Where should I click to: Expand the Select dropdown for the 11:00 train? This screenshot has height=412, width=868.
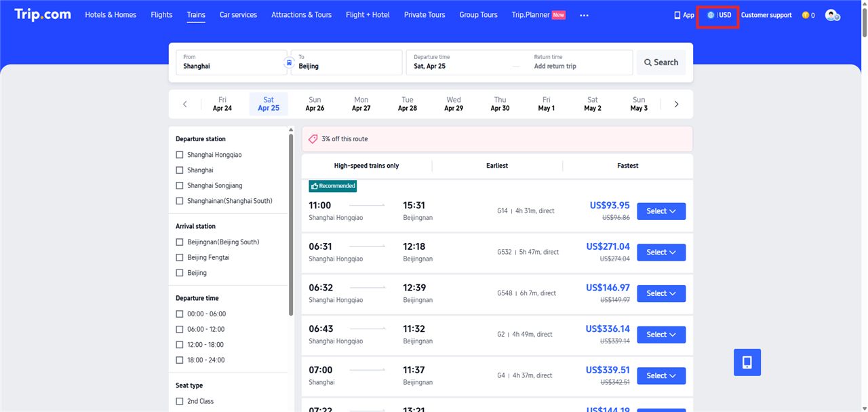pos(660,211)
